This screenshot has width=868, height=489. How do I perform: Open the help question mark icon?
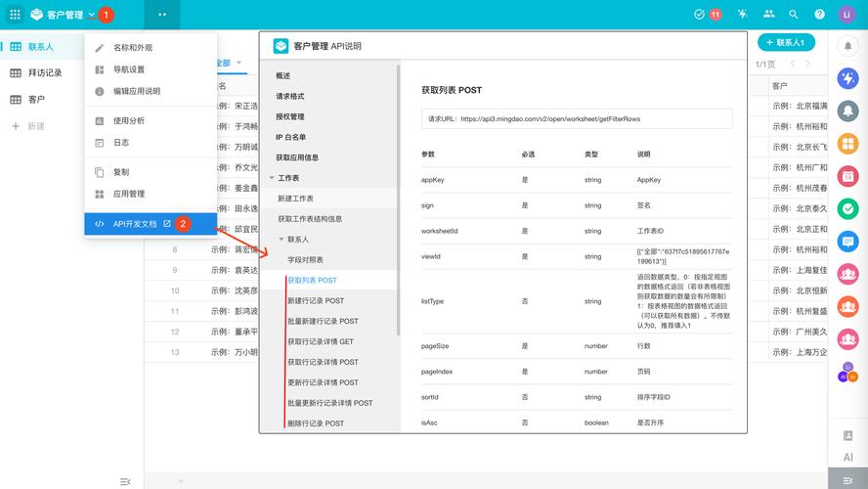(819, 15)
